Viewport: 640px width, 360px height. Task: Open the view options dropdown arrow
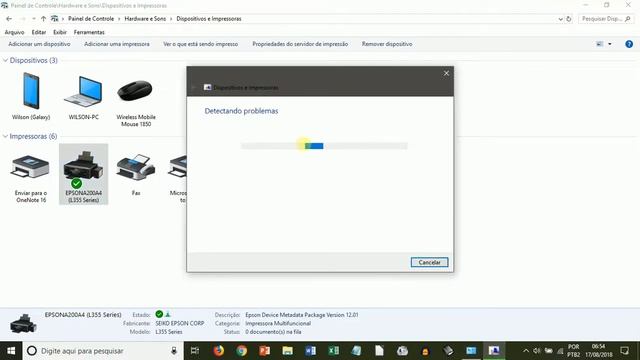coord(610,44)
